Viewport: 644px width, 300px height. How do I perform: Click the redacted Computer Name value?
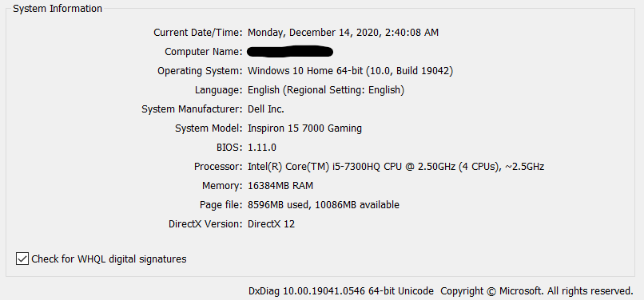click(290, 51)
